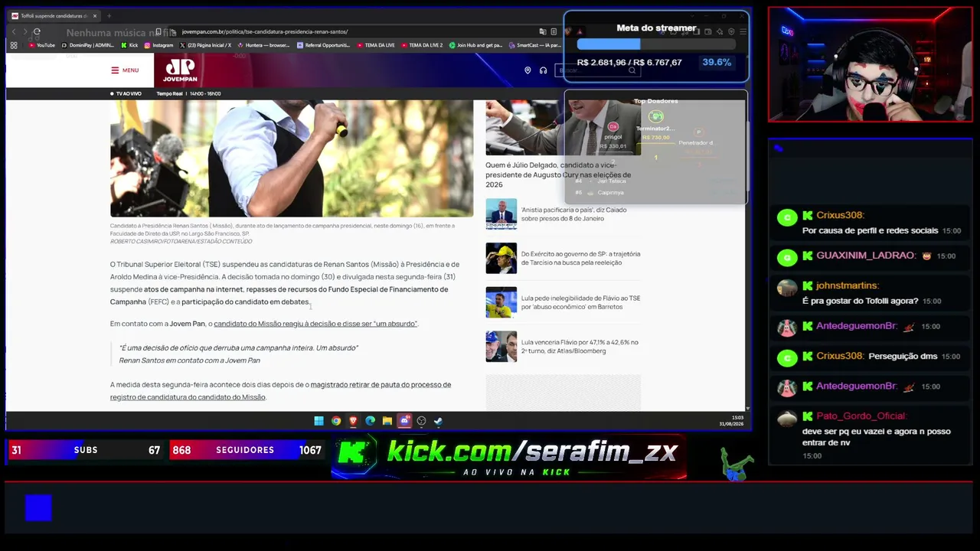980x551 pixels.
Task: Click thumbnail of the Atlas/Bloomberg poll article
Action: click(501, 347)
